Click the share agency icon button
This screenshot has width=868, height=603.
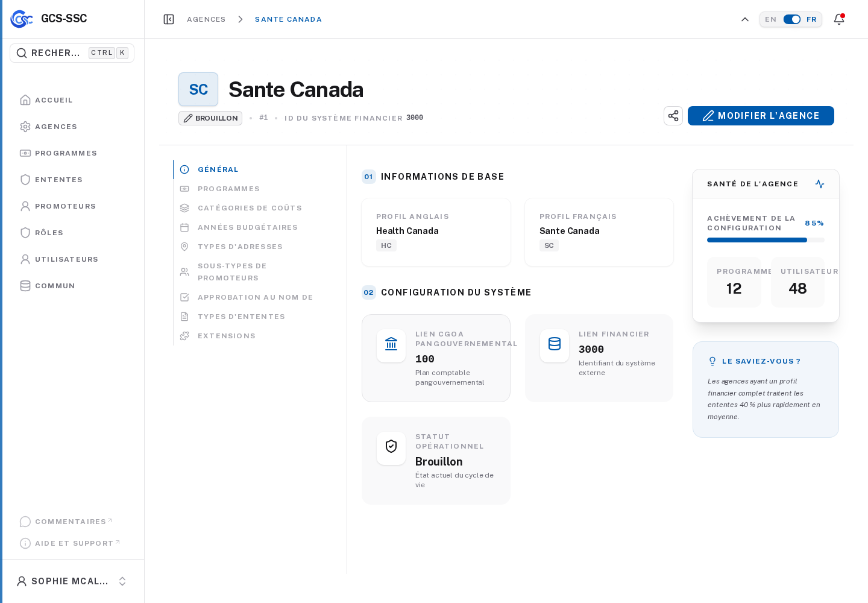[673, 116]
